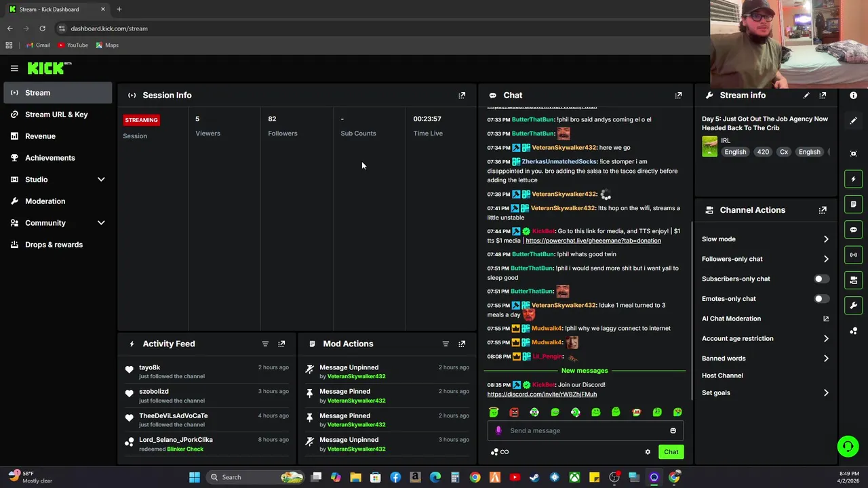Screen dimensions: 868x488
Task: Open Gmail bookmark
Action: (38, 45)
